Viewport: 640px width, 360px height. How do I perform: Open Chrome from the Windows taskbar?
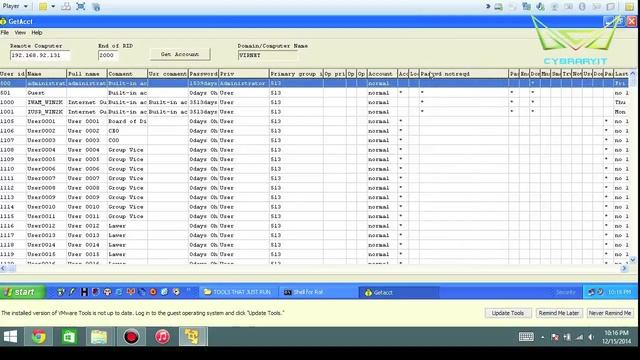39,337
